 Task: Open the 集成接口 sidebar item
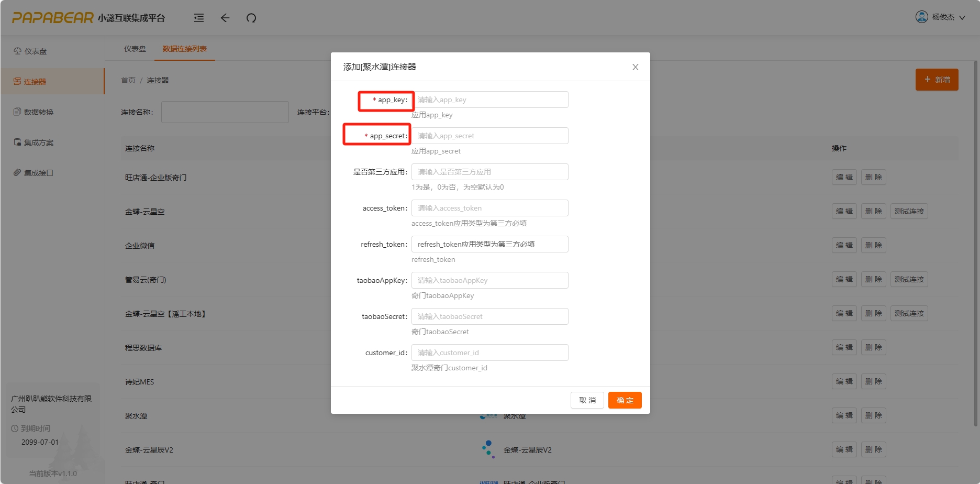click(39, 173)
